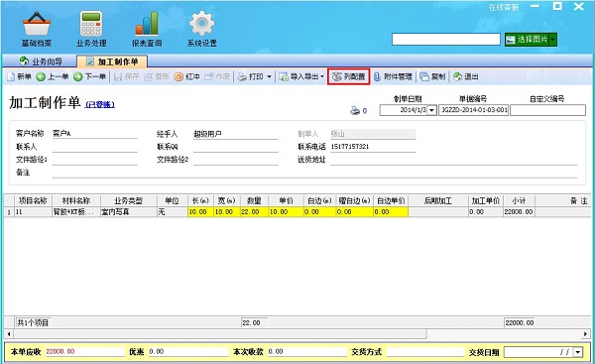Viewport: 595px width, 364px height.
Task: Select the 单价 cell in row 1
Action: (x=287, y=212)
